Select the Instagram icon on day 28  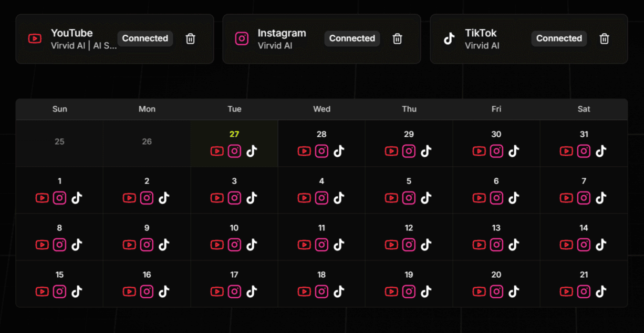tap(321, 152)
